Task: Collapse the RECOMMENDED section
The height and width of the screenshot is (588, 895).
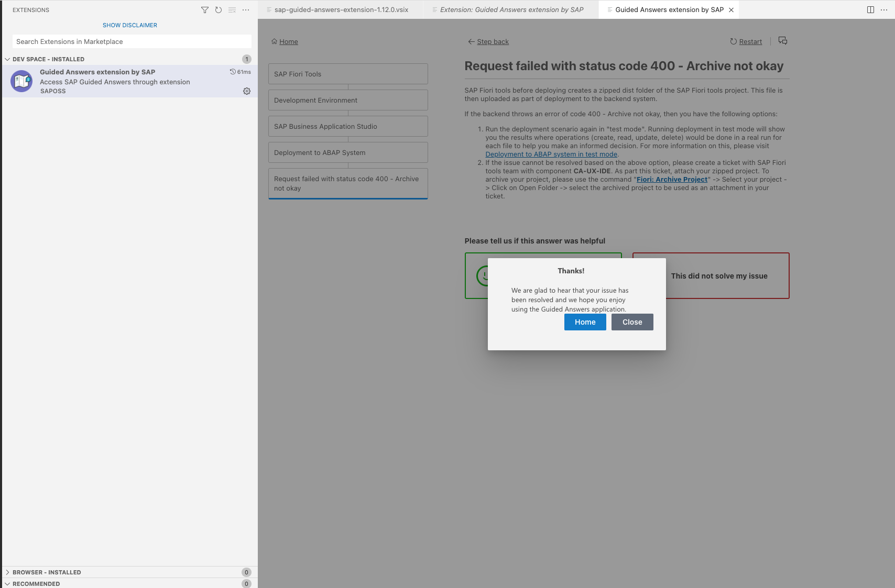Action: point(7,584)
